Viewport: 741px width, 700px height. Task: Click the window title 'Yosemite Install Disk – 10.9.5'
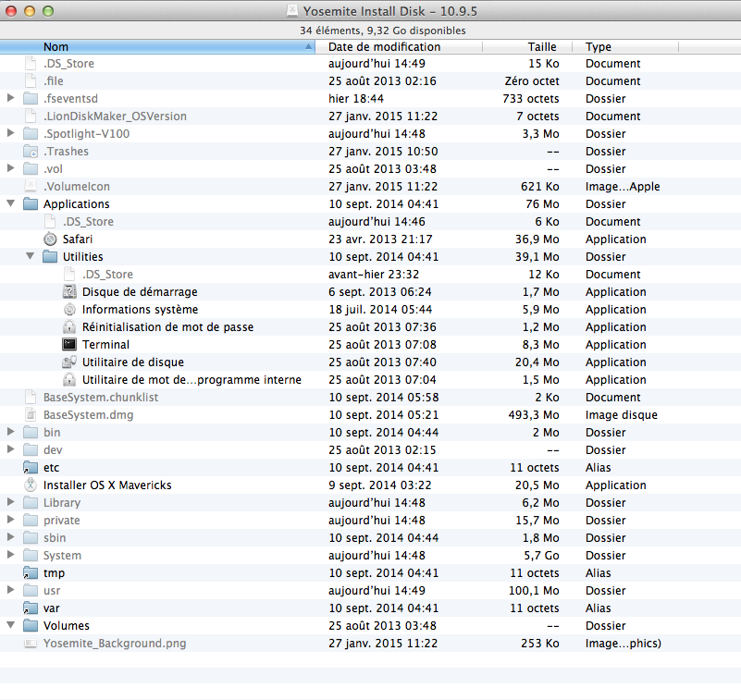(390, 11)
